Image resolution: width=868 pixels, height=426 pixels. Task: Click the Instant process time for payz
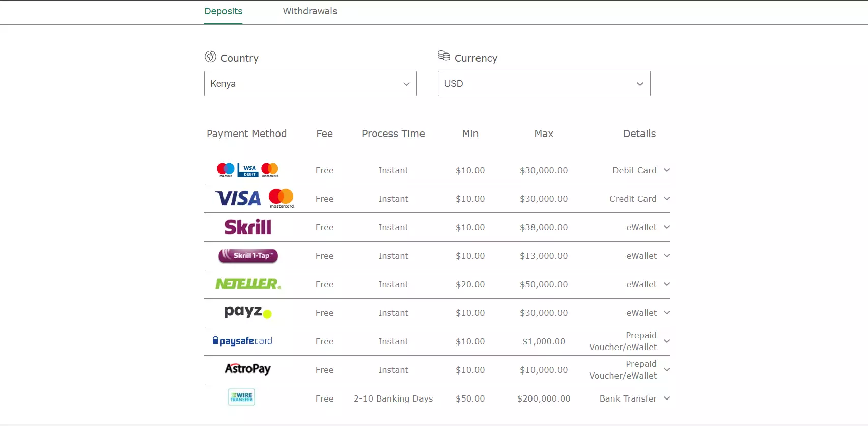pos(393,313)
